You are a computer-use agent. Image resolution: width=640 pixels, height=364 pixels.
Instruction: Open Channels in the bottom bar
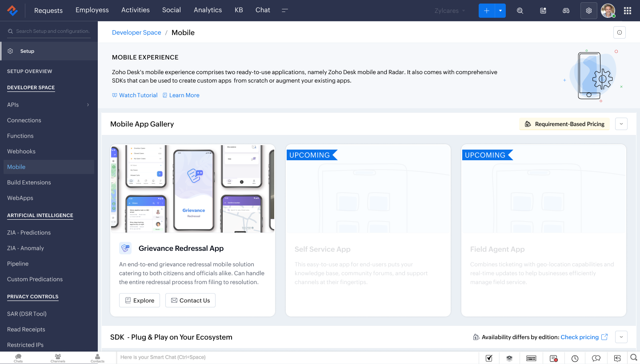pyautogui.click(x=58, y=358)
